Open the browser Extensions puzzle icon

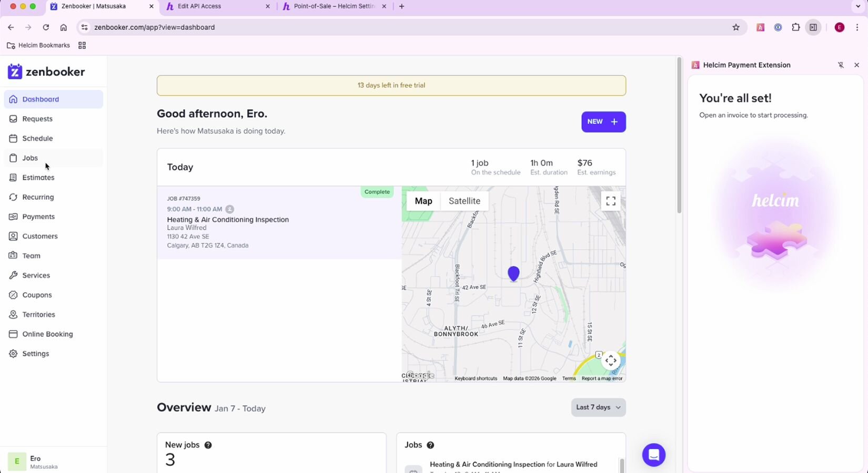tap(795, 27)
